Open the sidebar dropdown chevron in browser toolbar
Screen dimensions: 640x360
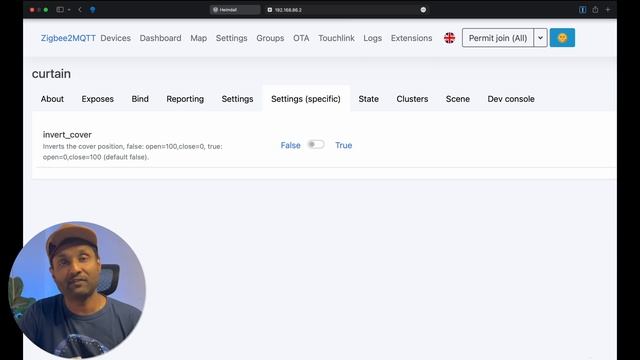pos(69,9)
